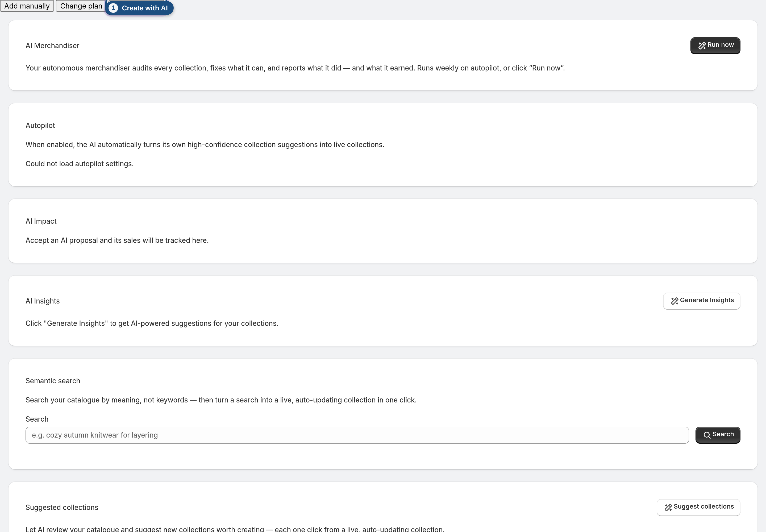This screenshot has width=766, height=532.
Task: Select the Autopilot heading
Action: [40, 125]
